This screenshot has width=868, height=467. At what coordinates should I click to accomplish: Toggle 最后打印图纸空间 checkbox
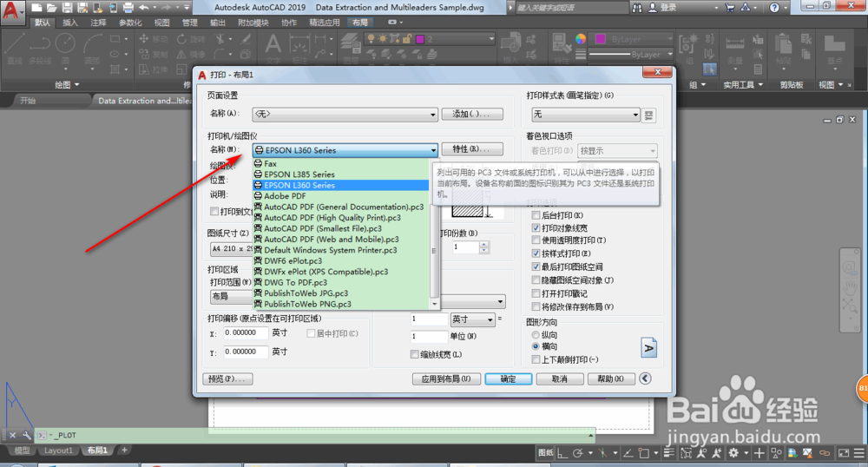click(536, 266)
